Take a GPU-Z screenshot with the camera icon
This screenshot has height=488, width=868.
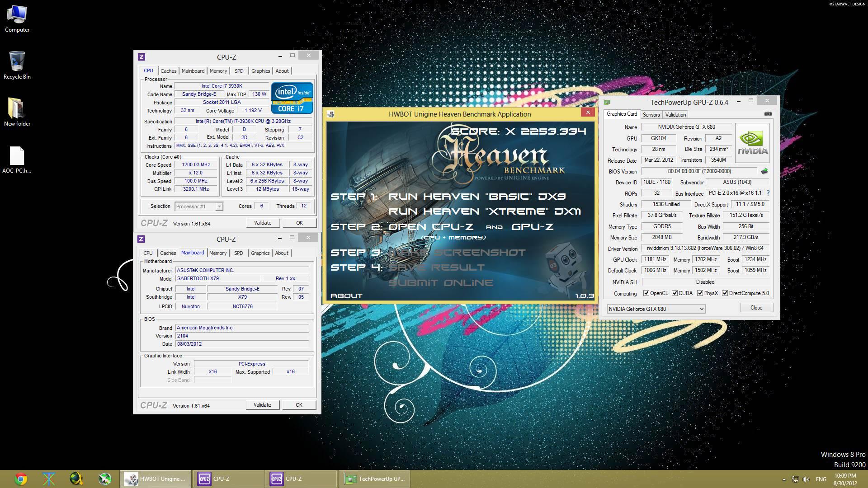pos(768,114)
